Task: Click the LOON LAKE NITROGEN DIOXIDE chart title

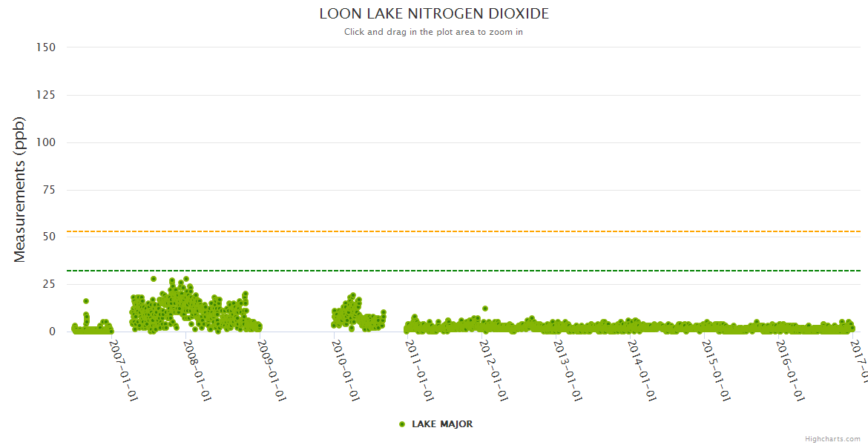Action: coord(434,14)
